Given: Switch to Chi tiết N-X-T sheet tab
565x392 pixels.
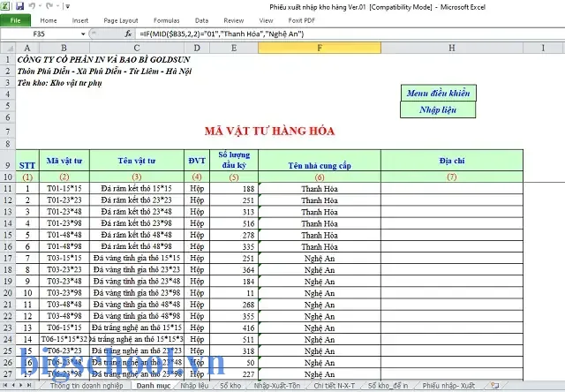Looking at the screenshot, I should tap(334, 386).
